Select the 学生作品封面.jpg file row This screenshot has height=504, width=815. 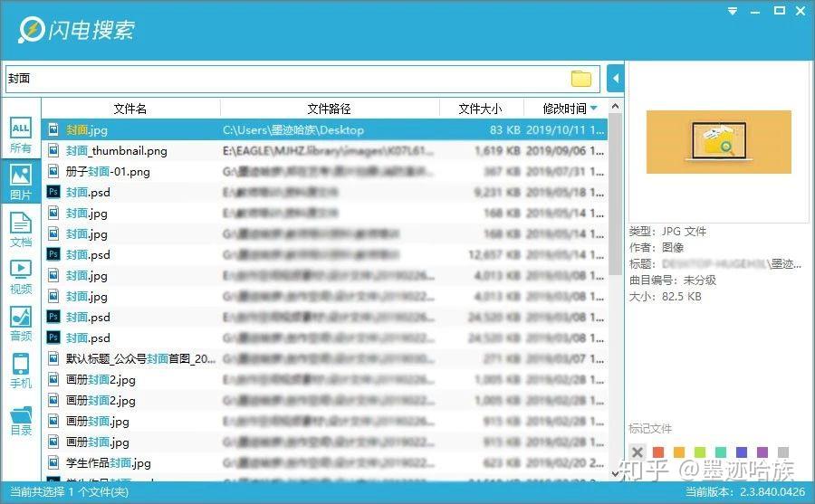click(x=325, y=462)
